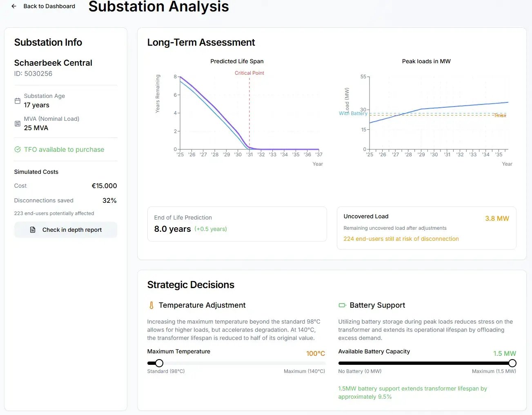Screen dimensions: 532x415
Task: Click the Tmax line label
Action: [500, 115]
